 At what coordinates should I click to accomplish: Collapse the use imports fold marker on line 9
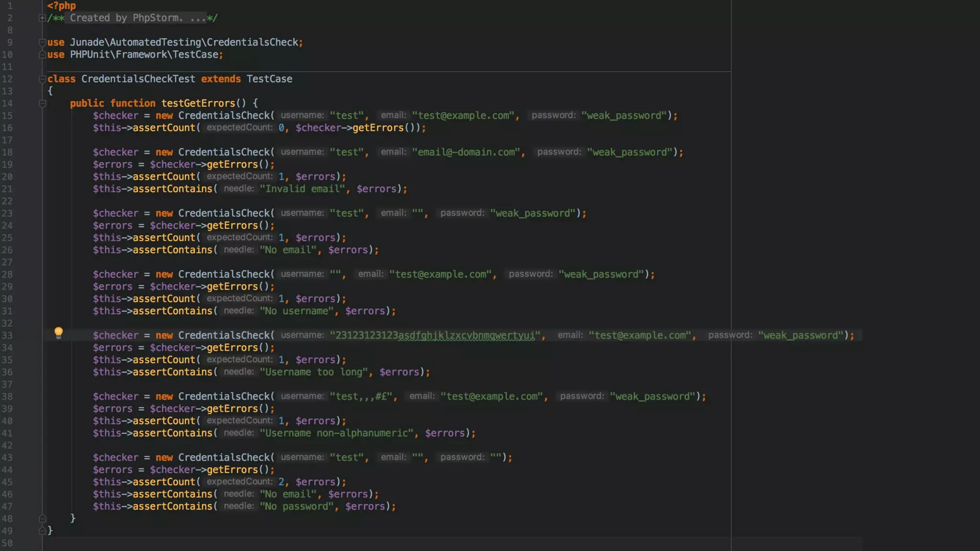42,43
